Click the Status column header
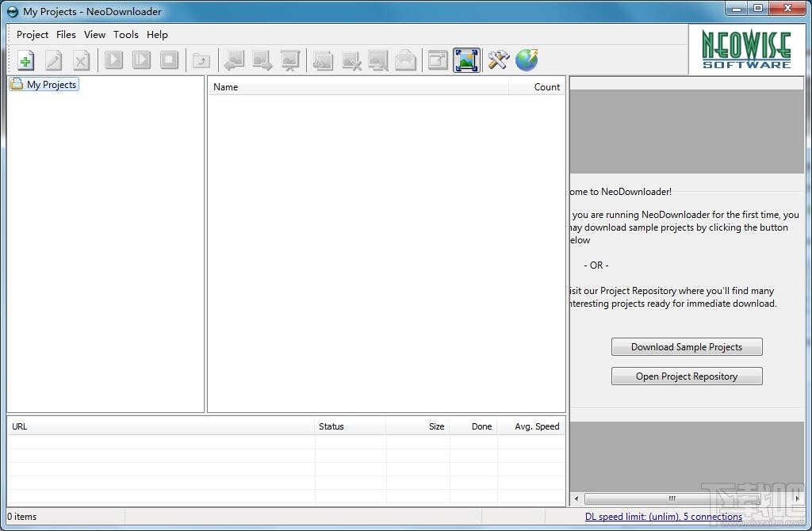The width and height of the screenshot is (812, 531). [350, 426]
